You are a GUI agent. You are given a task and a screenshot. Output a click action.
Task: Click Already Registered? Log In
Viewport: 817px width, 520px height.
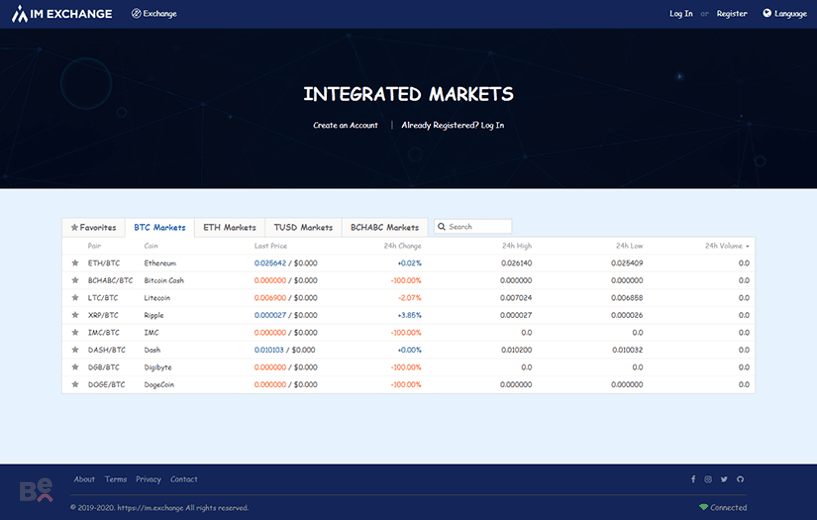453,125
